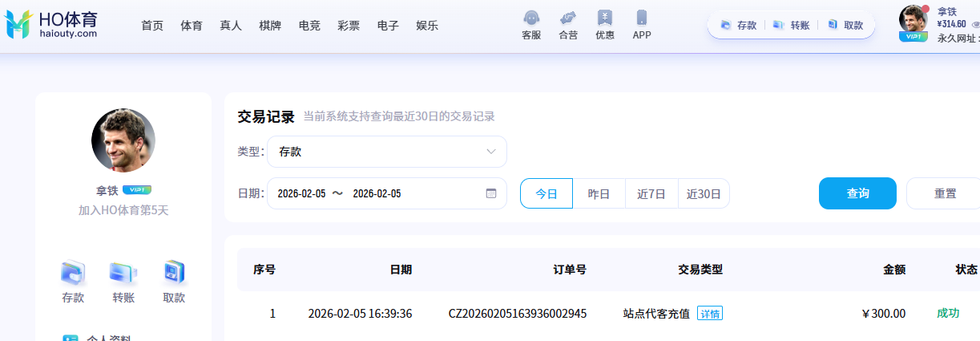This screenshot has height=341, width=980.
Task: Click the amount ¥300.00
Action: tap(884, 314)
